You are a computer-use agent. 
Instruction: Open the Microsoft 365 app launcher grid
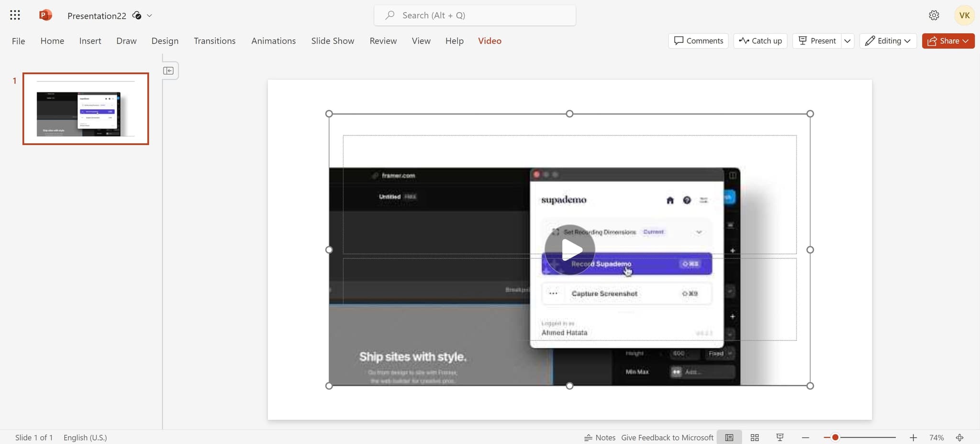[15, 15]
